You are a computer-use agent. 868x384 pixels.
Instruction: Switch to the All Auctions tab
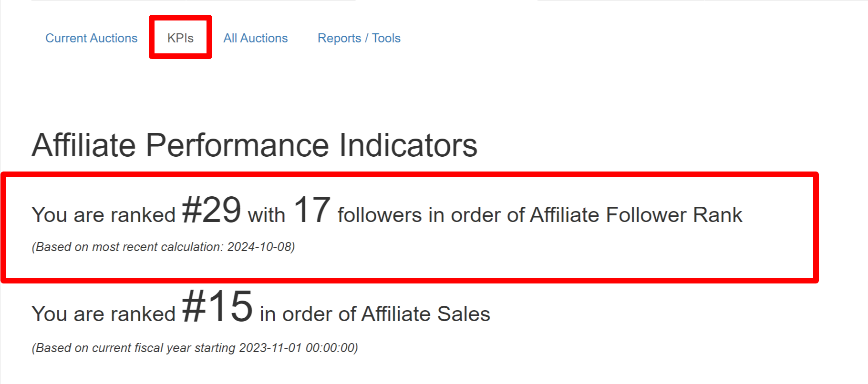point(255,38)
